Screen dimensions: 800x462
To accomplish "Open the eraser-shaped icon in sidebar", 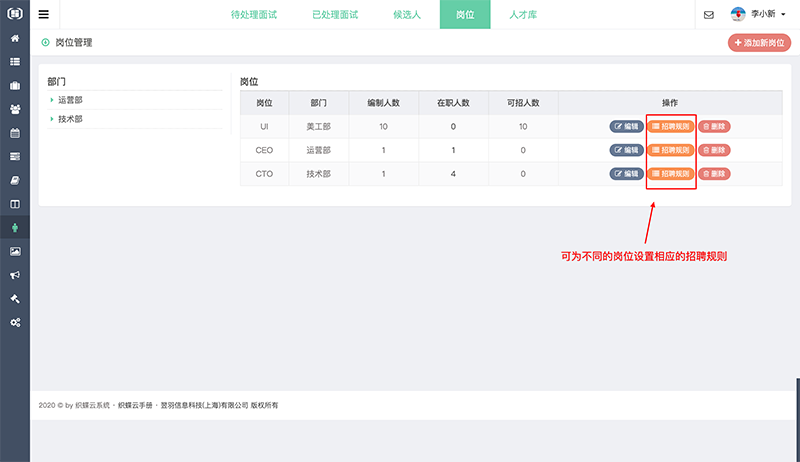I will [15, 181].
